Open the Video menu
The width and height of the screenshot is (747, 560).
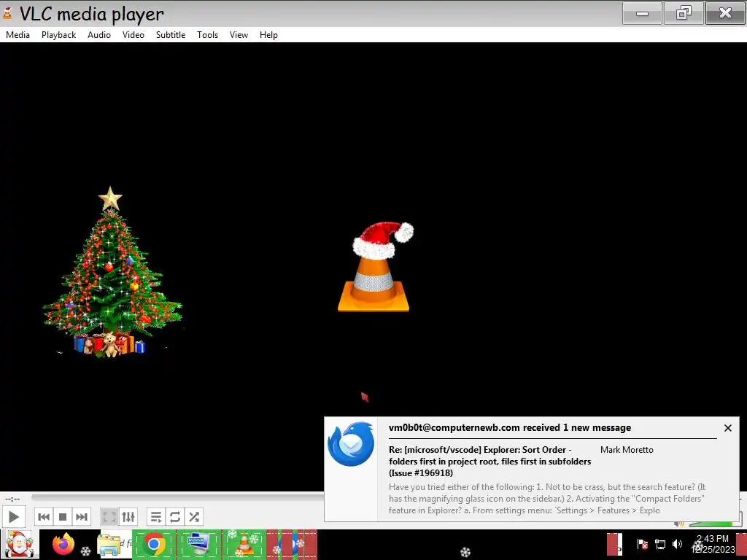coord(133,35)
